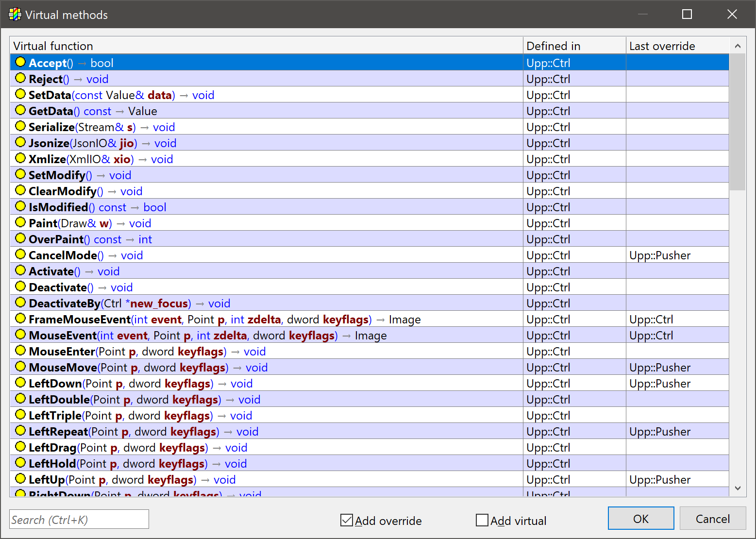Focus the Search (Ctrl+K) field
756x539 pixels.
pyautogui.click(x=79, y=520)
